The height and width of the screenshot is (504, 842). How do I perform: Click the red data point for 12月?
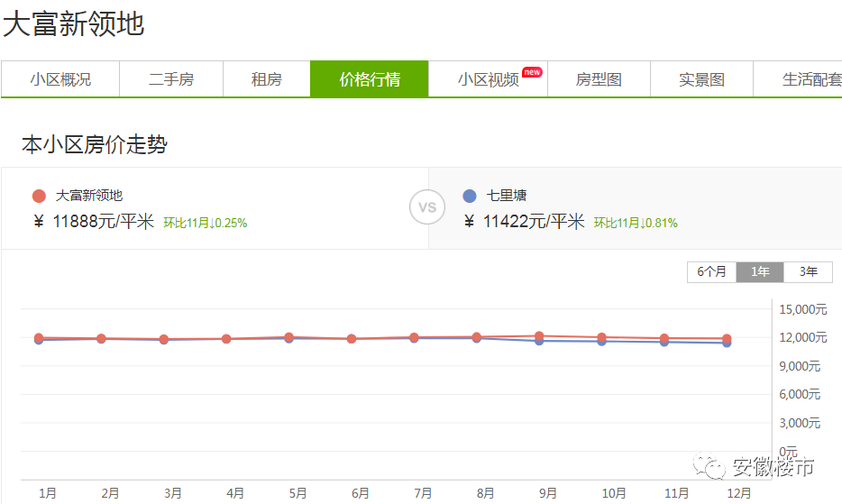click(727, 338)
